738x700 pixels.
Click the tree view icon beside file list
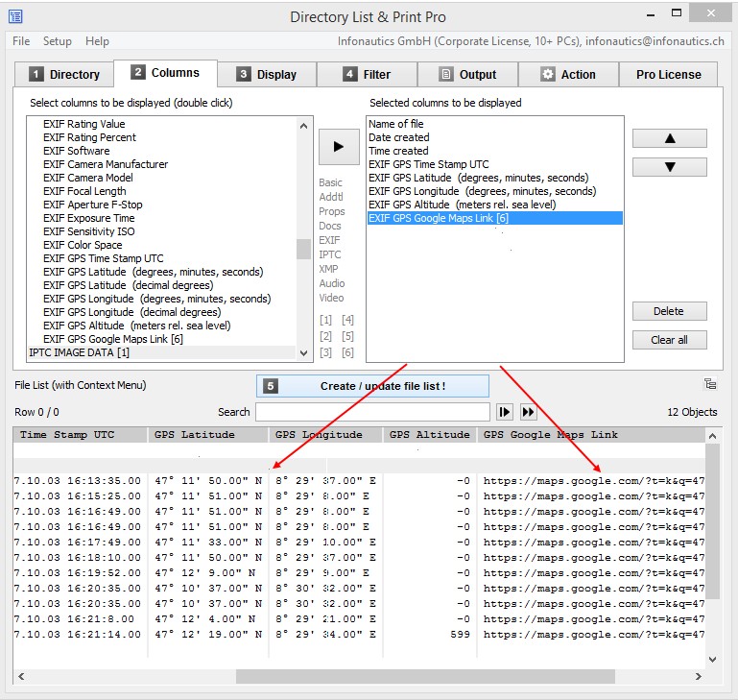(x=710, y=384)
